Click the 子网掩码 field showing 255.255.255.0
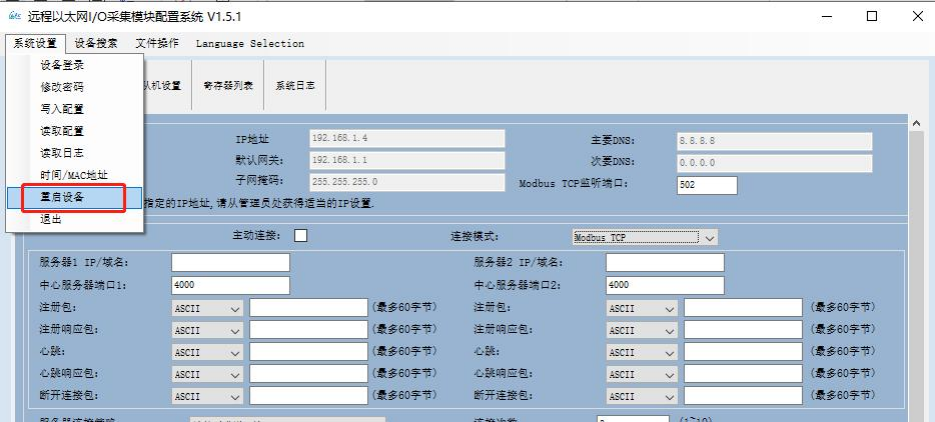The width and height of the screenshot is (935, 422). pos(407,182)
